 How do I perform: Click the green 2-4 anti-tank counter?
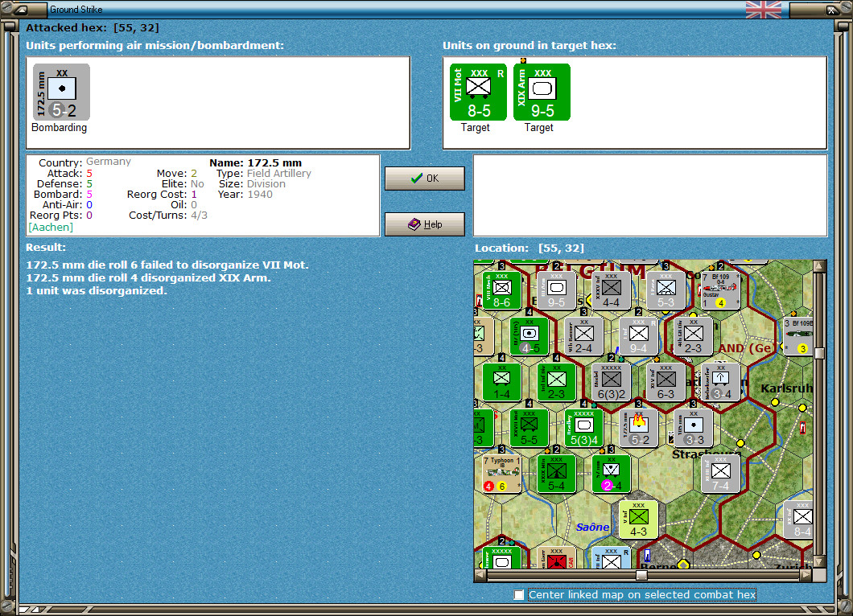tap(611, 474)
